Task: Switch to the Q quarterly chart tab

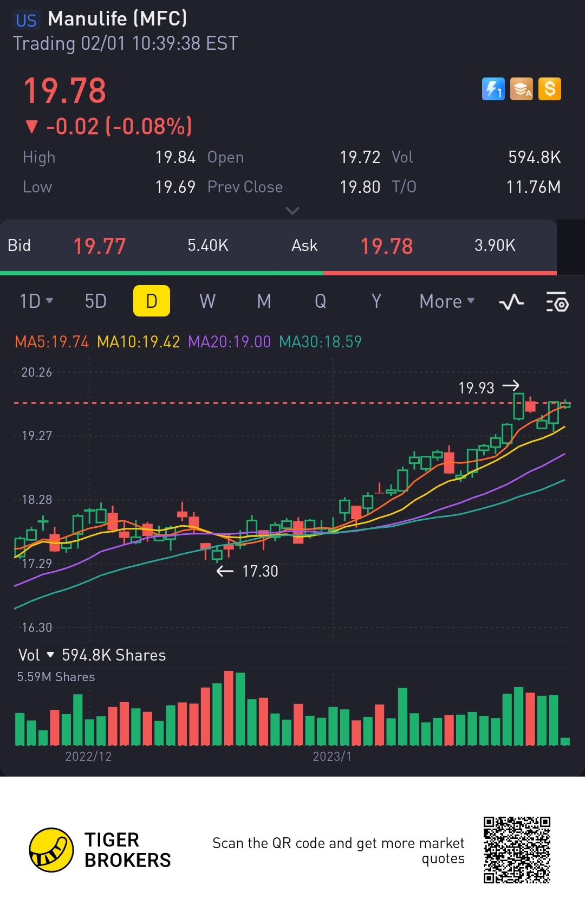Action: (321, 301)
